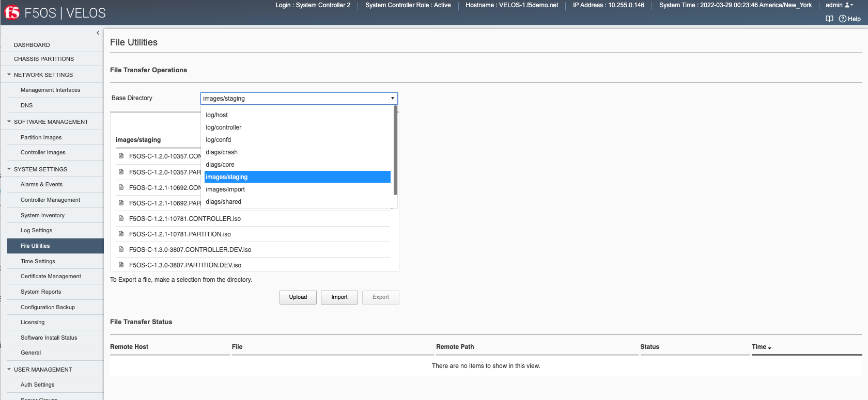Click the Export button

[x=381, y=297]
